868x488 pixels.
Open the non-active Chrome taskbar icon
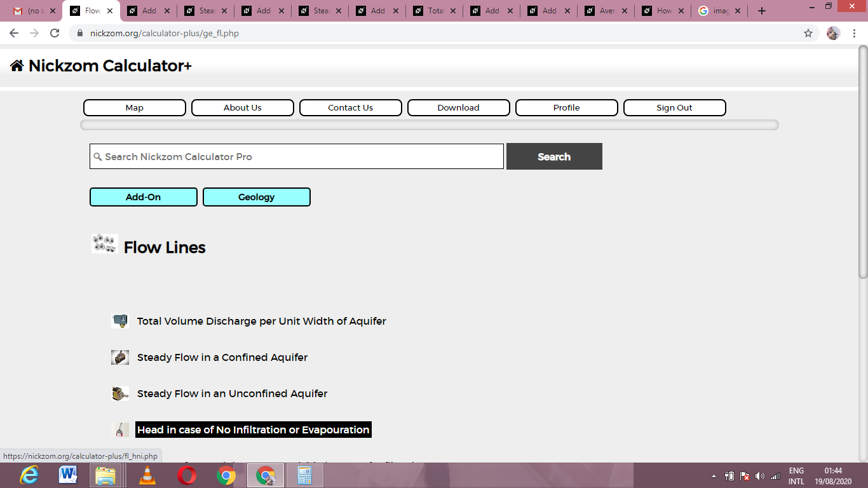coord(226,475)
